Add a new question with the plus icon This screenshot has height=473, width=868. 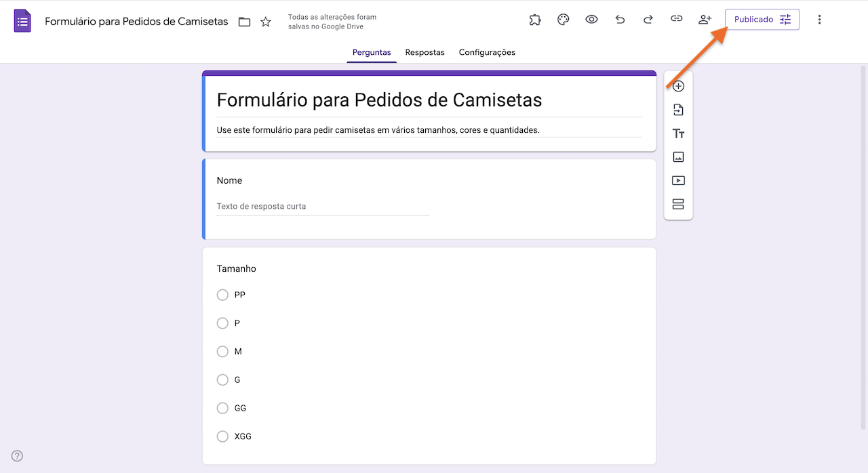[678, 86]
